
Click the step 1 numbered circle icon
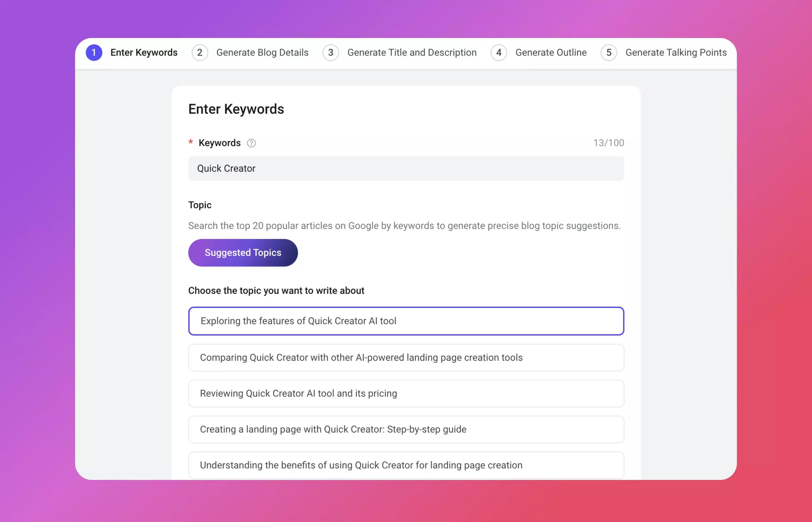[x=94, y=52]
